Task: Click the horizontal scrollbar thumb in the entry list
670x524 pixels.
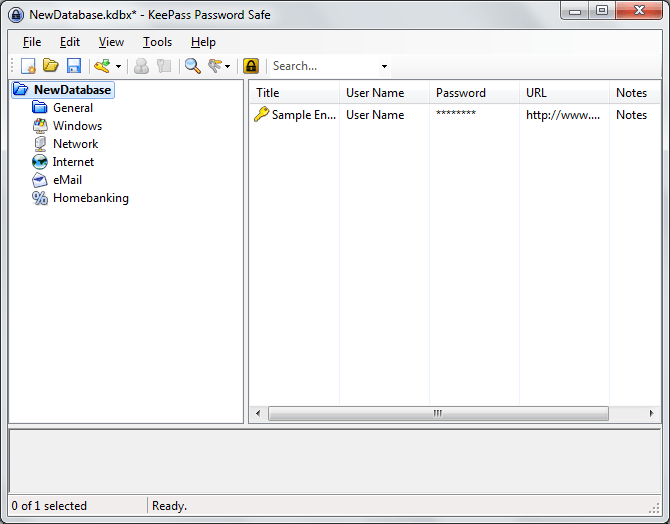Action: (437, 413)
